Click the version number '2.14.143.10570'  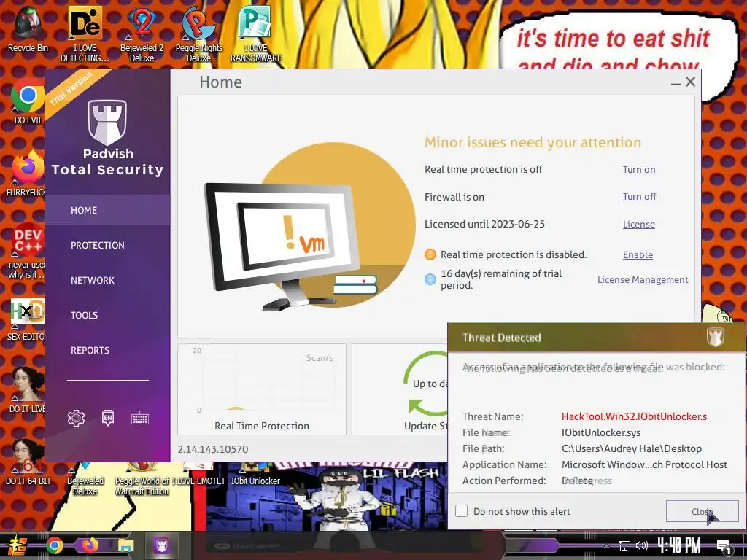[x=213, y=449]
